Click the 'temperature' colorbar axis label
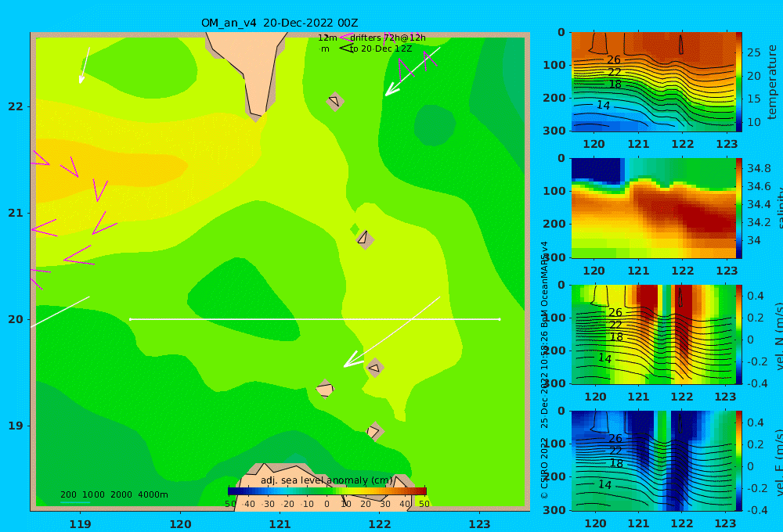The width and height of the screenshot is (783, 532). [x=772, y=82]
